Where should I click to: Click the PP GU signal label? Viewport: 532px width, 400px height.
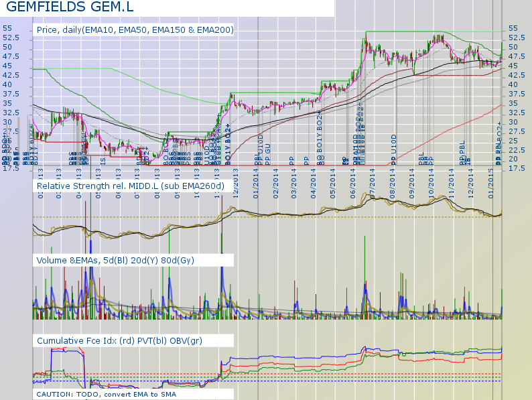click(x=267, y=154)
